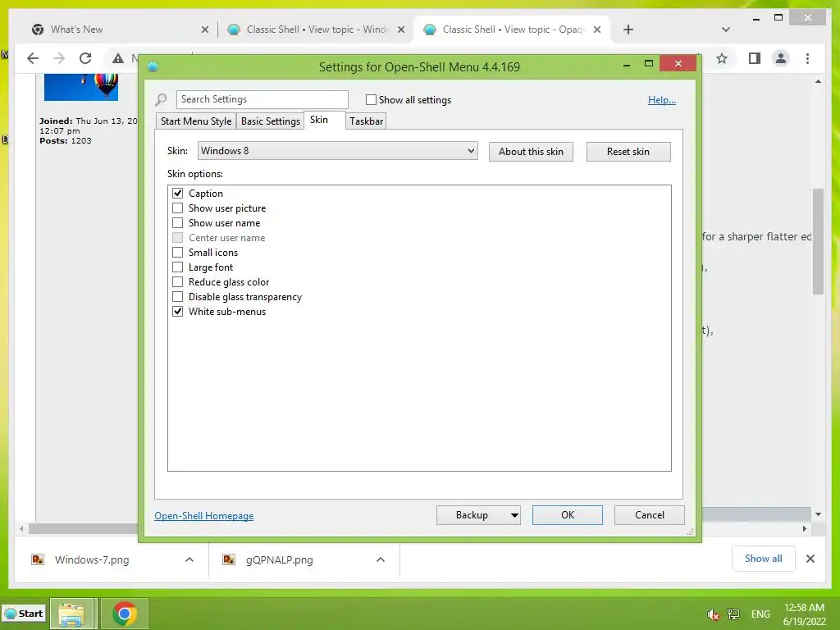Open the Chrome tab search chevron
This screenshot has width=840, height=630.
click(726, 30)
